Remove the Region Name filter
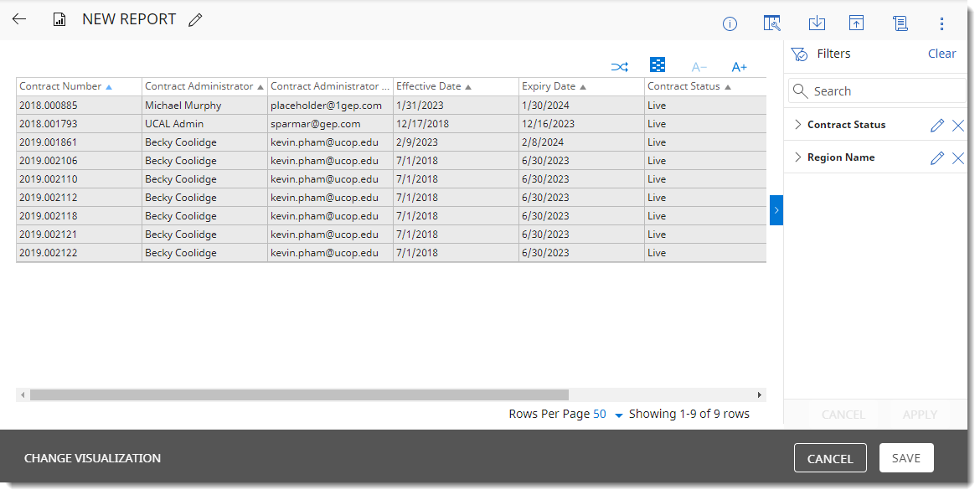Screen dimensions: 980x495 tap(958, 158)
